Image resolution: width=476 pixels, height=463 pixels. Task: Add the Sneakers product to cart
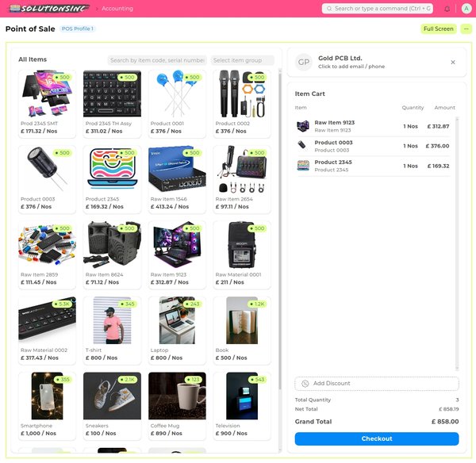click(x=112, y=406)
